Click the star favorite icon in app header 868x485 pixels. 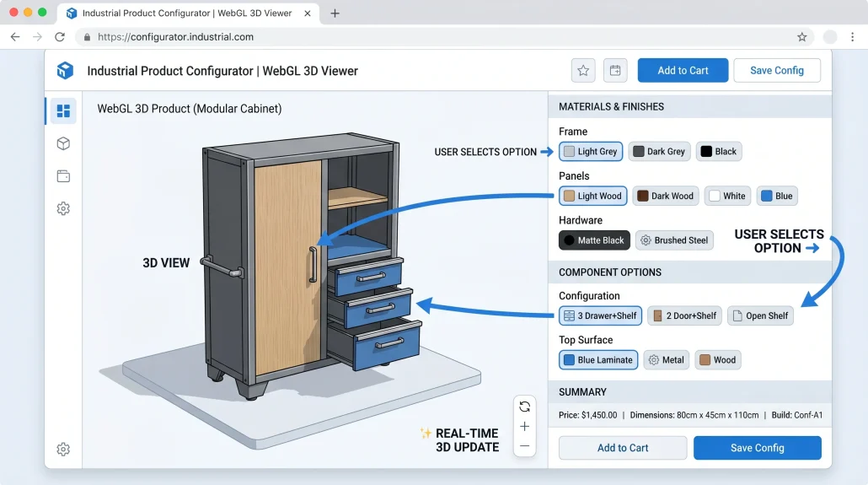[583, 70]
